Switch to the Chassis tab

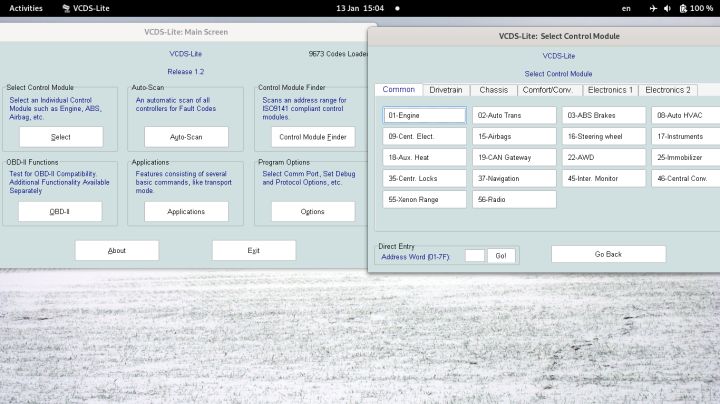click(x=494, y=90)
